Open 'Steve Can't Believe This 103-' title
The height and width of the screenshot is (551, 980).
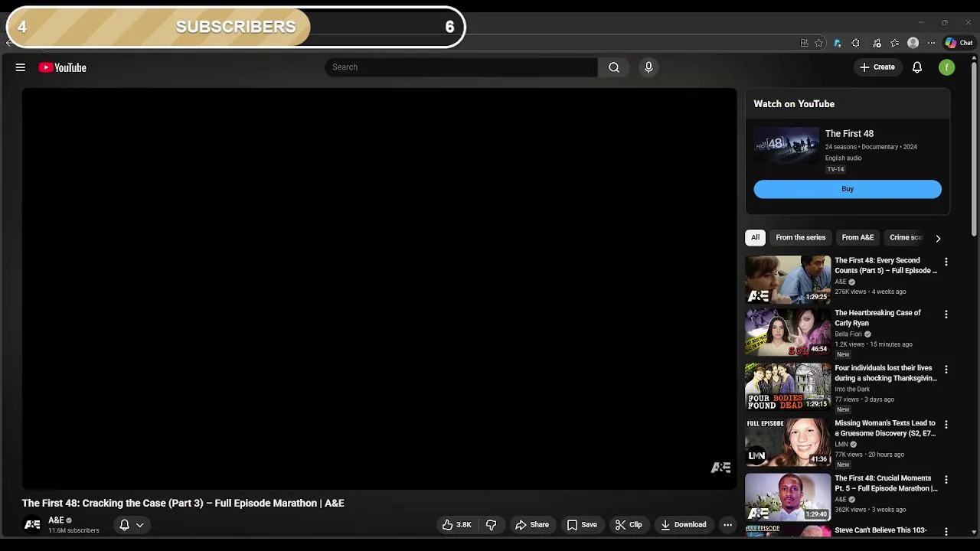[880, 530]
